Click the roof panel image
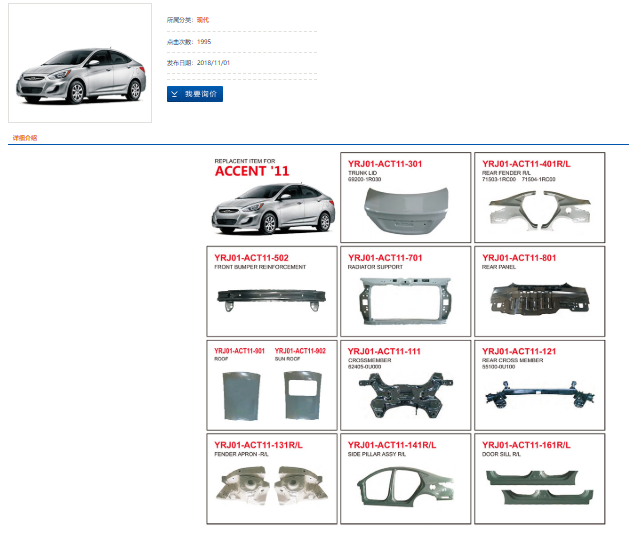The image size is (629, 533). click(x=241, y=391)
